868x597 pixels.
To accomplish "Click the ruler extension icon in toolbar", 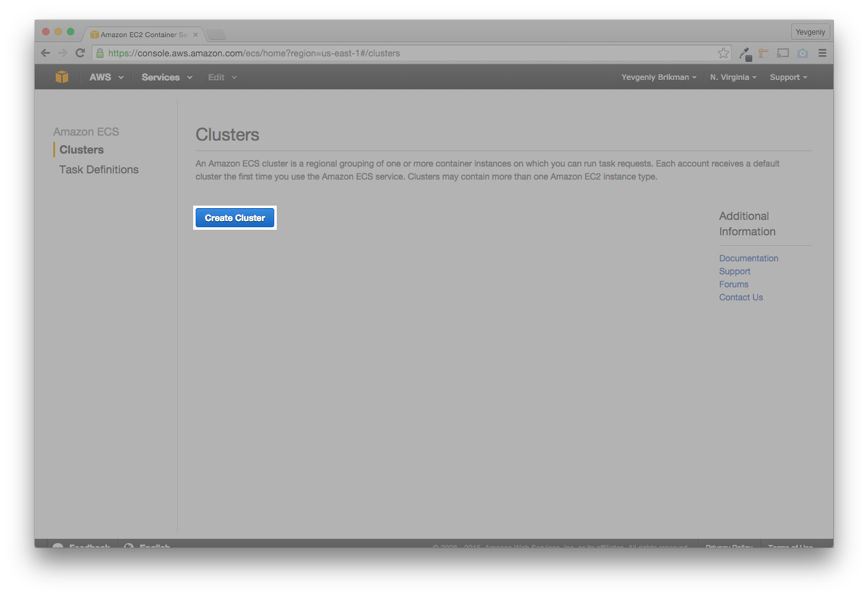I will pos(763,53).
